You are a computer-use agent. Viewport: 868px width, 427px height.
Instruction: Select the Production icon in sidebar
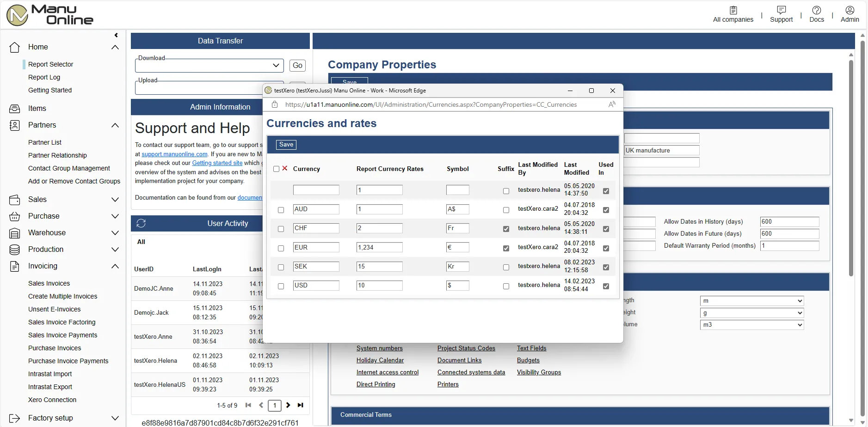tap(14, 249)
